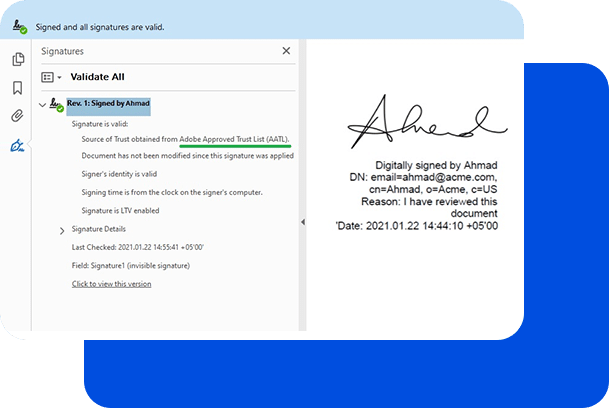Click the handwritten Ahmad signature
The image size is (609, 408).
pyautogui.click(x=427, y=122)
